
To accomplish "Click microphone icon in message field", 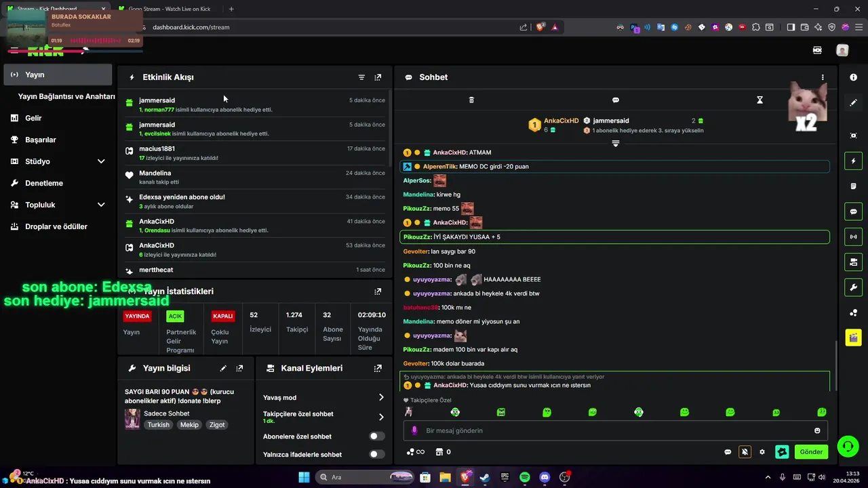I will (x=414, y=430).
